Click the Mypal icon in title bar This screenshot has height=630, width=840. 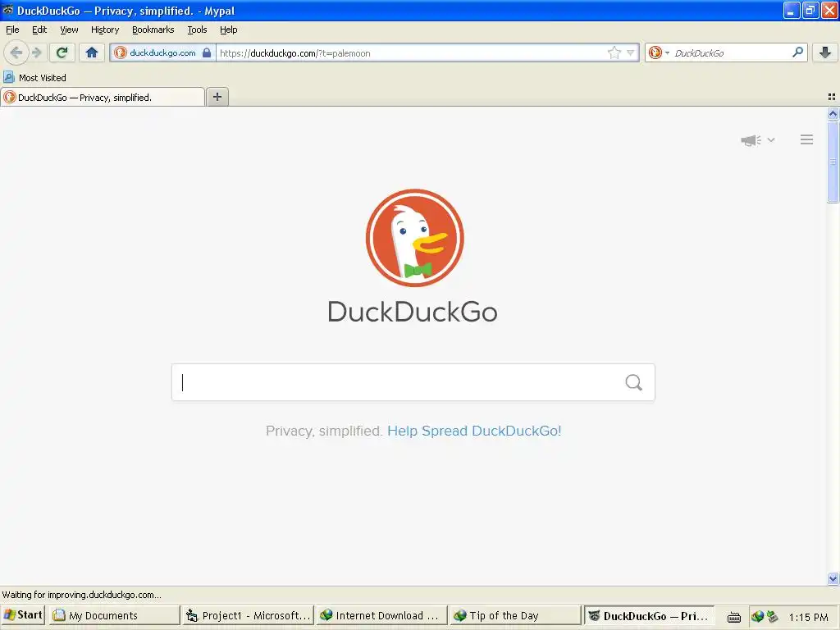tap(7, 10)
